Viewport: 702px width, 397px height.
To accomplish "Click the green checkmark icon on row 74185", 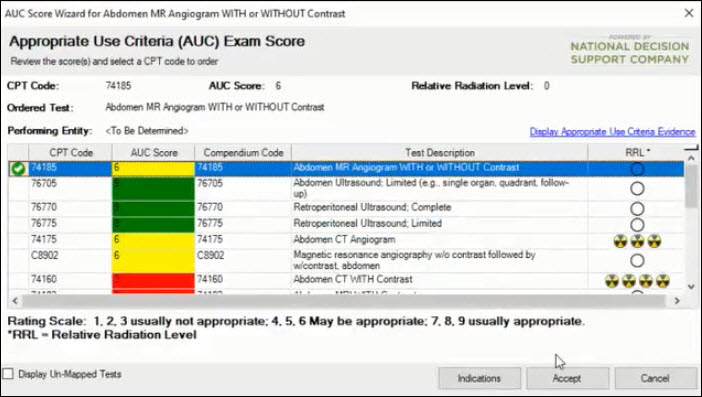I will pyautogui.click(x=18, y=169).
